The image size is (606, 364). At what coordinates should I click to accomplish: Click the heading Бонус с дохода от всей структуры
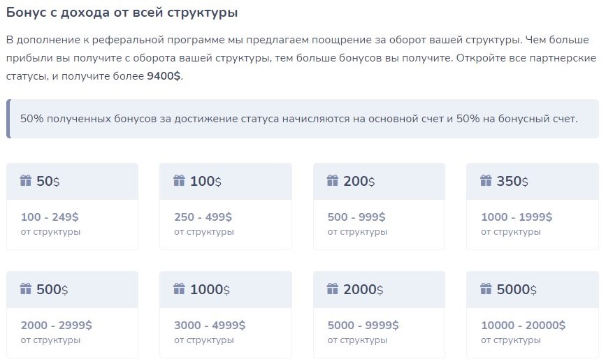(x=122, y=13)
